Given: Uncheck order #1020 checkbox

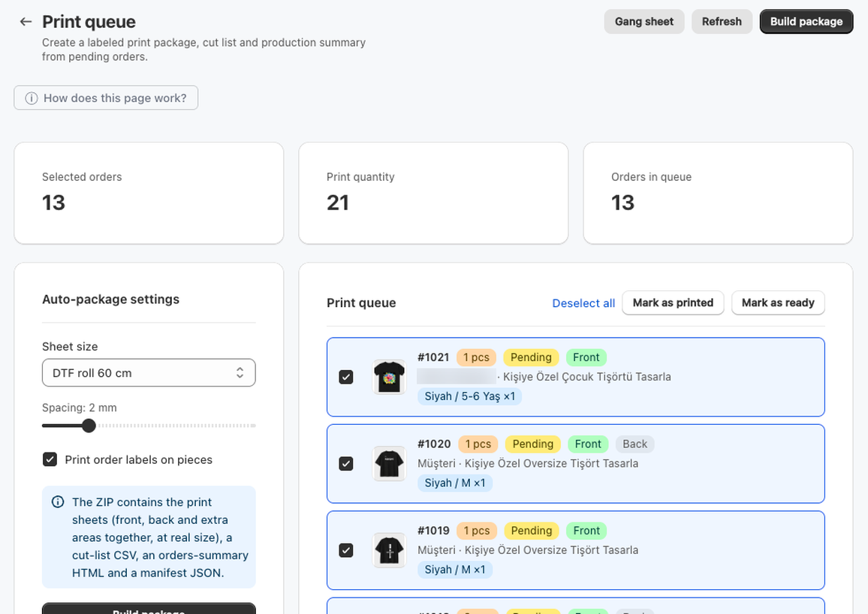Looking at the screenshot, I should tap(346, 464).
